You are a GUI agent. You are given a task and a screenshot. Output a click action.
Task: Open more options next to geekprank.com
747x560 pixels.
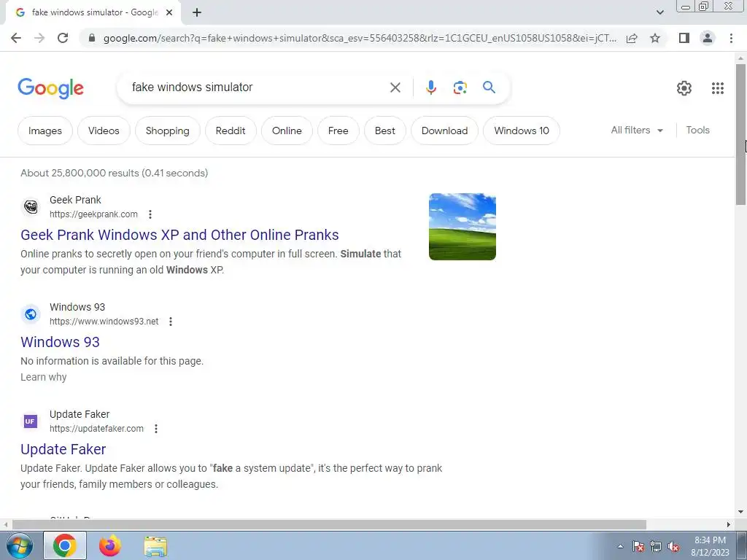click(x=150, y=214)
